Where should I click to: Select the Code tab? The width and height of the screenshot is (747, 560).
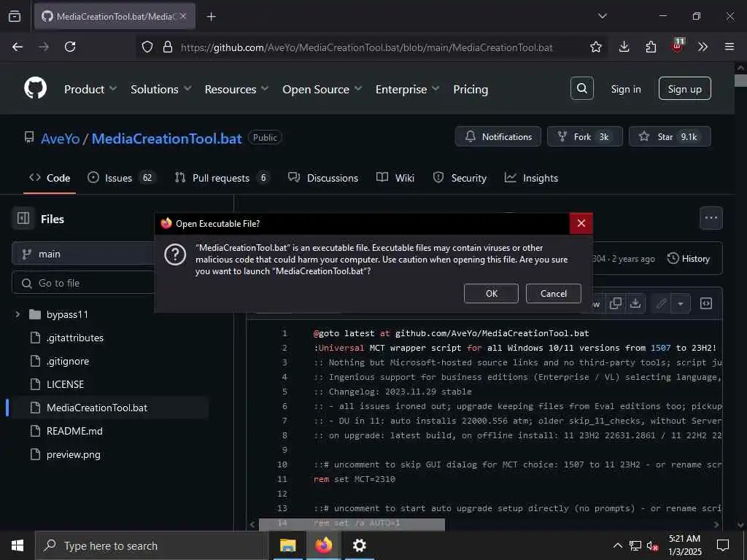click(50, 178)
